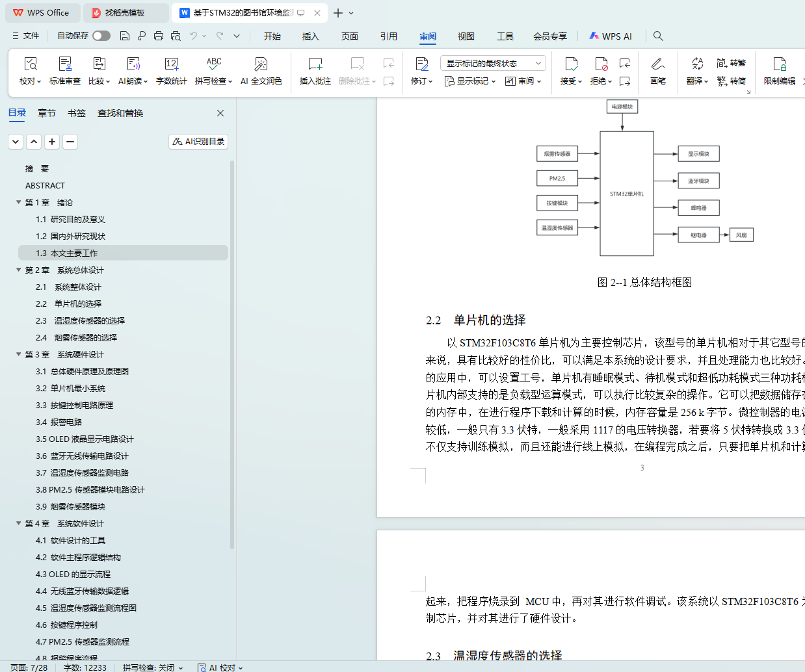Collapse 第 4 章 系统软件设计 node
This screenshot has width=805, height=672.
pos(19,523)
